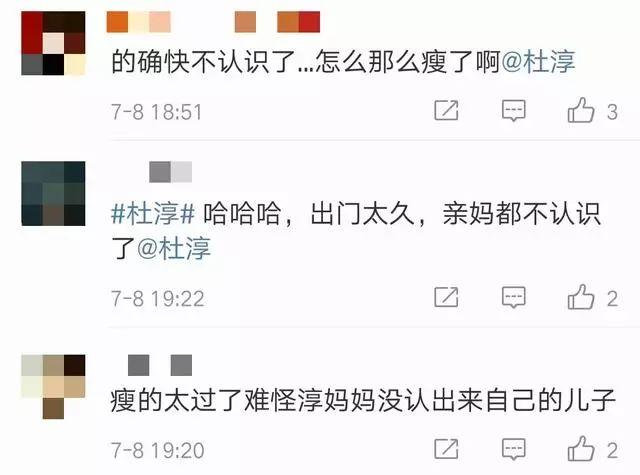View first commenter's pixelated red avatar
Screen dimensions: 640x475
(x=53, y=43)
